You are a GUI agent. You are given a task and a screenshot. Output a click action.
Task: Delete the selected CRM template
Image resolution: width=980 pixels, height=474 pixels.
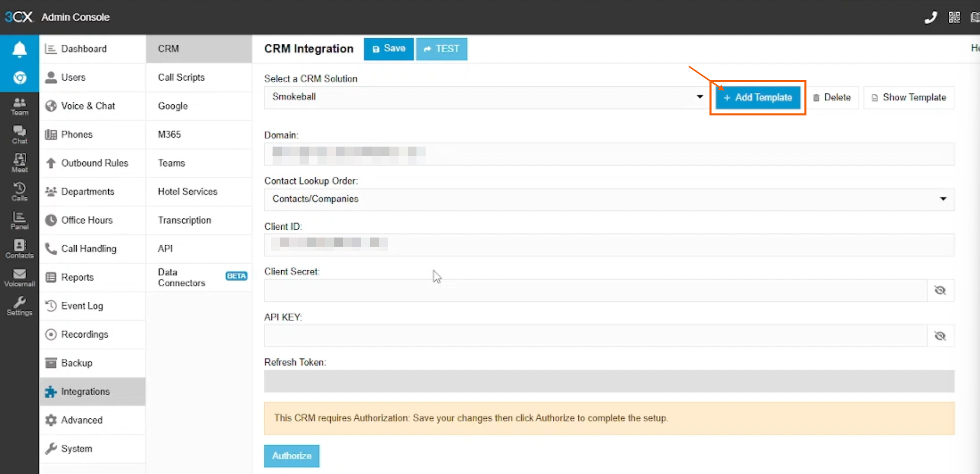832,98
